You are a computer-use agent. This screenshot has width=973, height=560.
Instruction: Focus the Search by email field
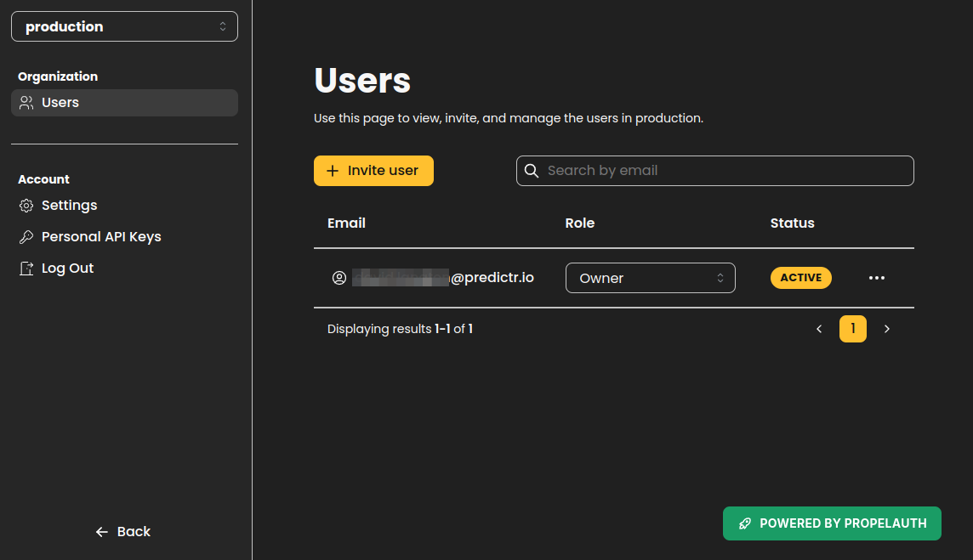(714, 171)
